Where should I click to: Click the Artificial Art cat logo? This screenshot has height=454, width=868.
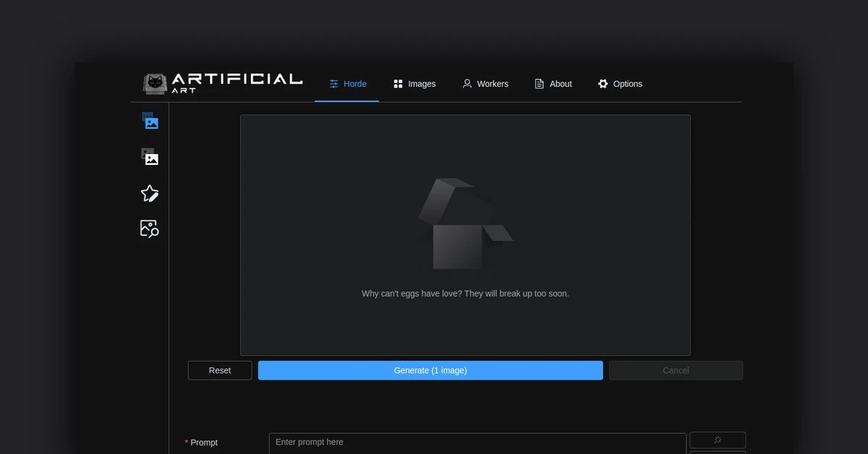click(x=154, y=84)
